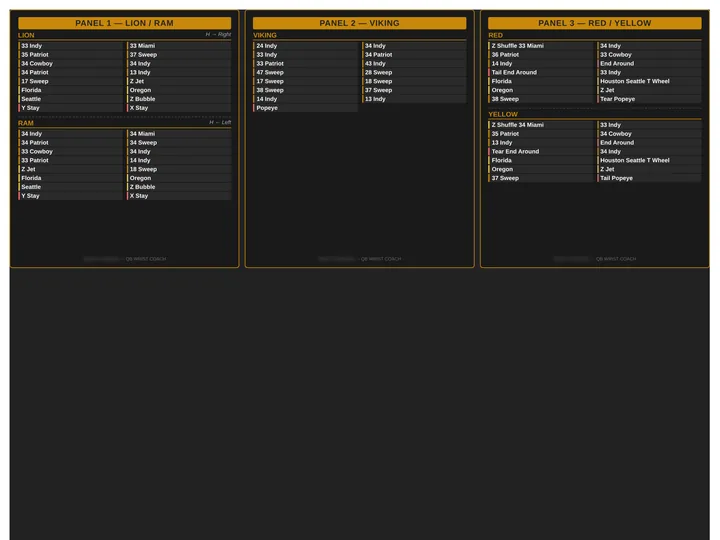The height and width of the screenshot is (540, 720).
Task: Select the 'VIKING' section label
Action: coord(265,35)
